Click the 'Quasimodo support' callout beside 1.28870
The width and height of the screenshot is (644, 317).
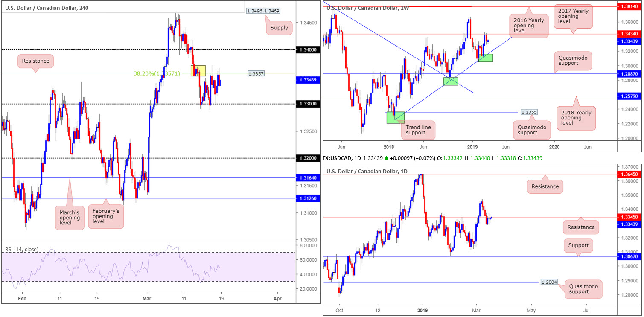(573, 60)
